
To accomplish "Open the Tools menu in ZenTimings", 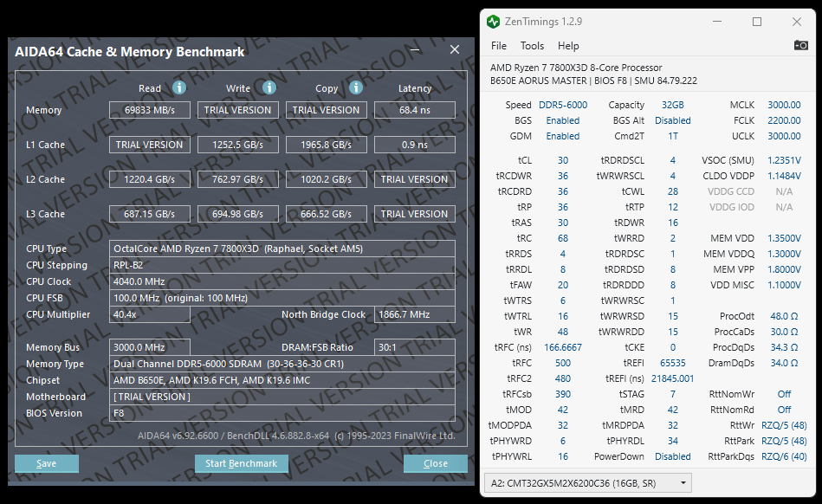I will tap(532, 46).
